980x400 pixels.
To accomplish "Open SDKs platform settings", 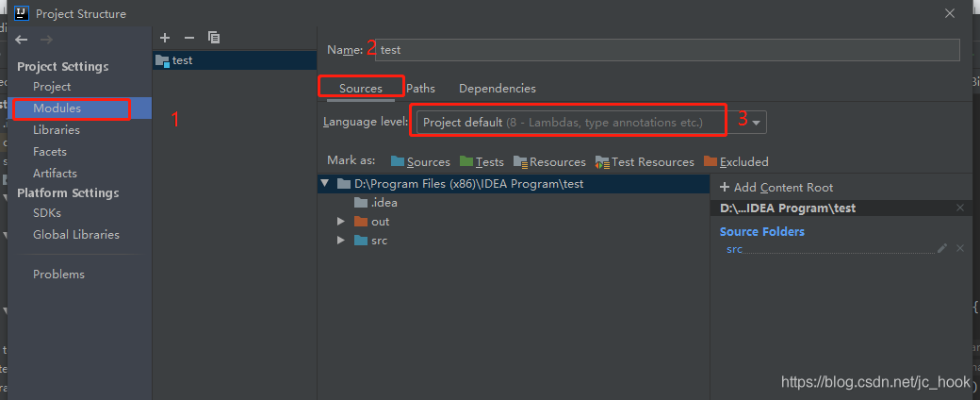I will pyautogui.click(x=47, y=213).
